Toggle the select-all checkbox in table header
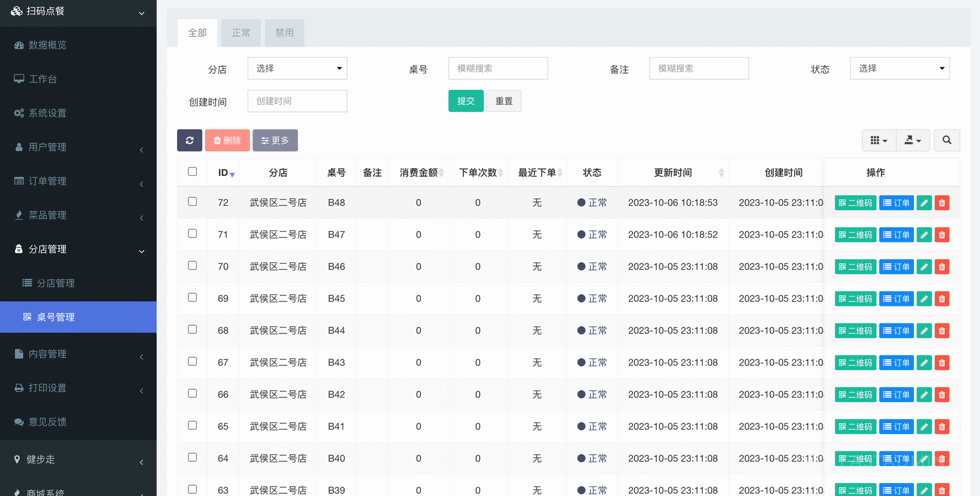The height and width of the screenshot is (496, 980). coord(192,172)
